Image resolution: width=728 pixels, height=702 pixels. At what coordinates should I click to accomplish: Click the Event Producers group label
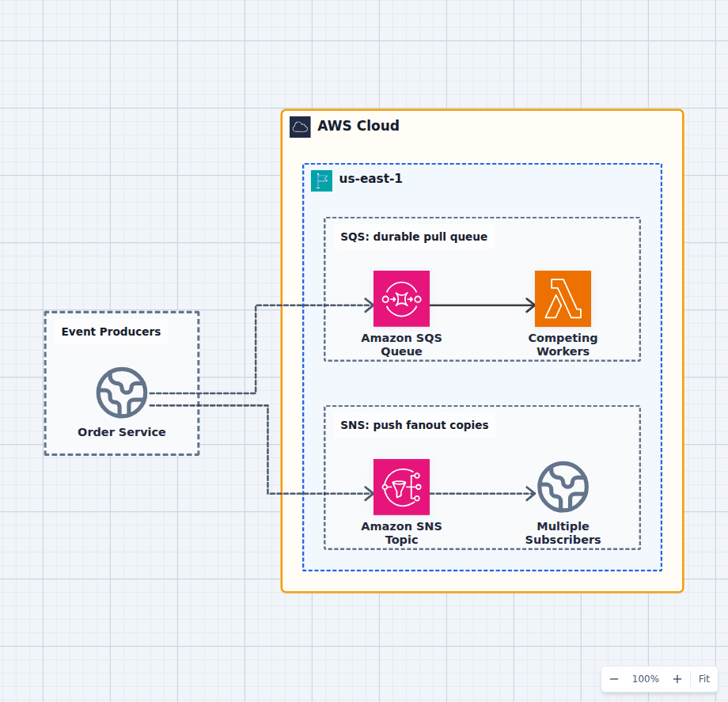tap(111, 332)
